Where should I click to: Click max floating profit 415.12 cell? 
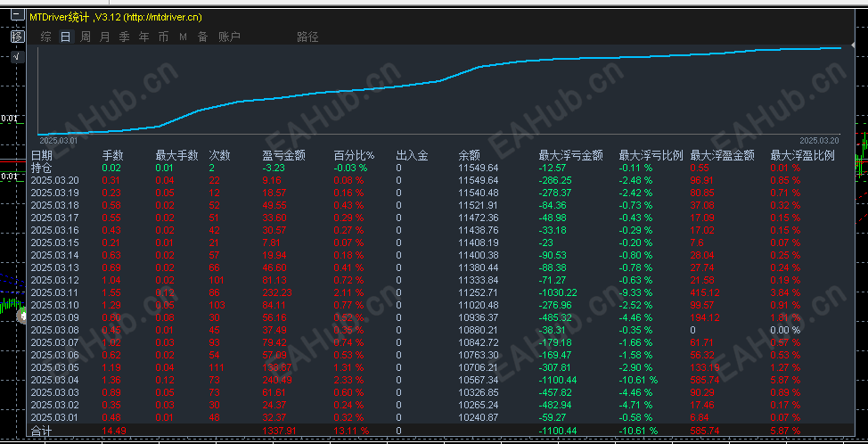(x=705, y=292)
